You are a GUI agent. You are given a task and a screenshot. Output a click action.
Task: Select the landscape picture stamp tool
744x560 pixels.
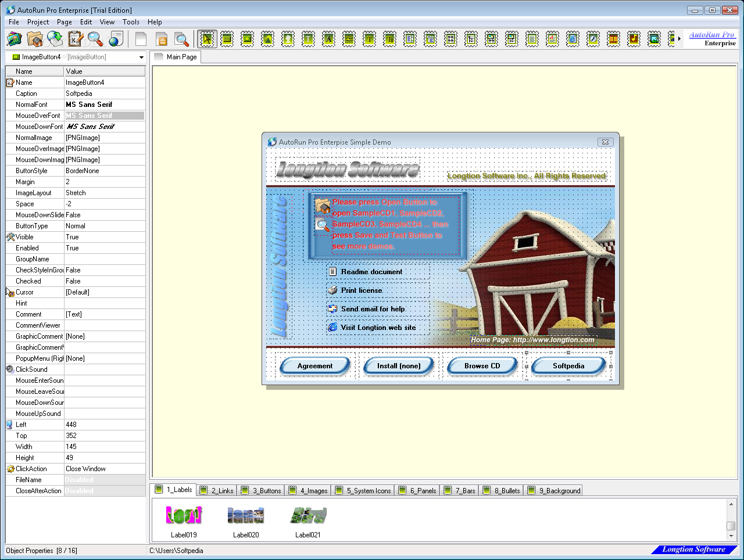pyautogui.click(x=654, y=39)
